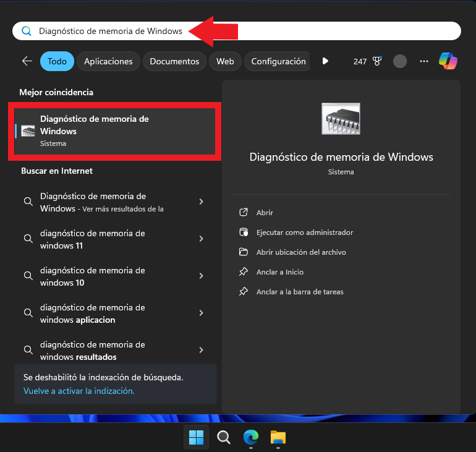Expand chevron for 'Ver más resultados' result
The width and height of the screenshot is (476, 452).
point(201,202)
